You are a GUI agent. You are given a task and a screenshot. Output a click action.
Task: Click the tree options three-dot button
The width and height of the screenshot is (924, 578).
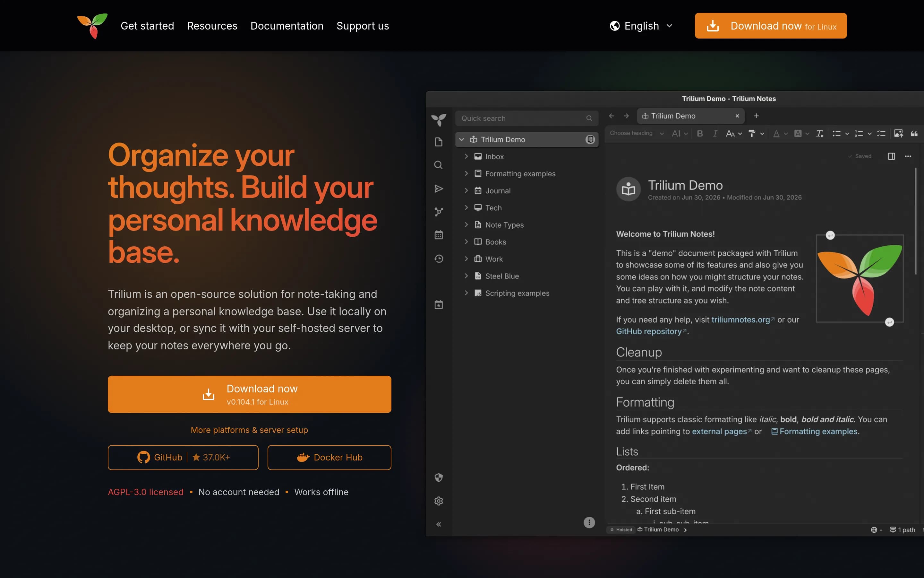coord(589,522)
